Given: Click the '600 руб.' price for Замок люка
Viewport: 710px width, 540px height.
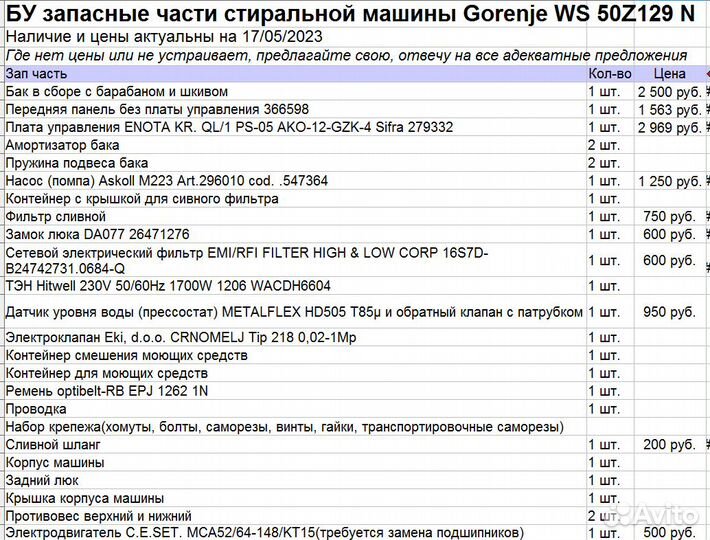Looking at the screenshot, I should [x=669, y=234].
